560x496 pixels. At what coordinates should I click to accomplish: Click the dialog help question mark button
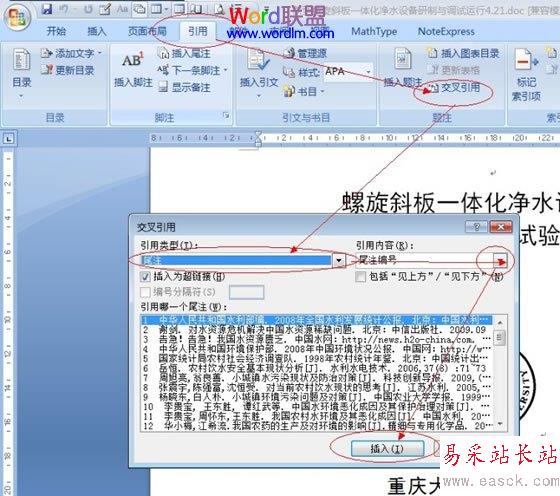[x=476, y=227]
